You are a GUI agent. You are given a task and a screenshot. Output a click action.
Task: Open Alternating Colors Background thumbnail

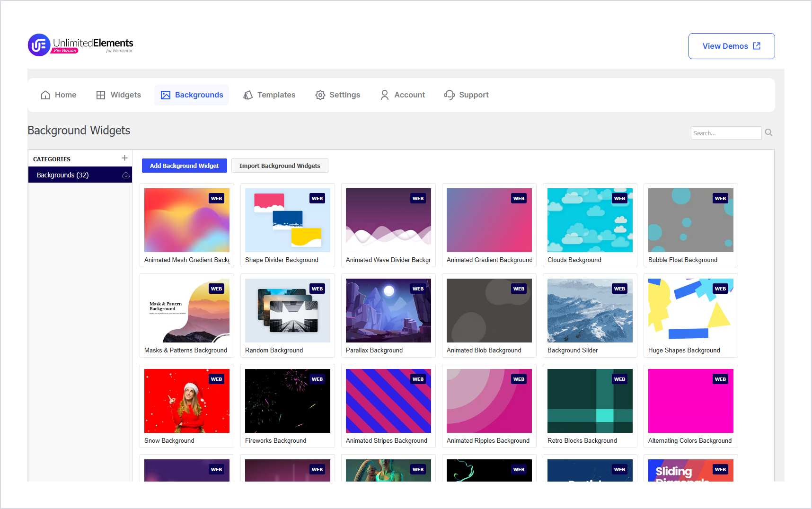click(691, 401)
